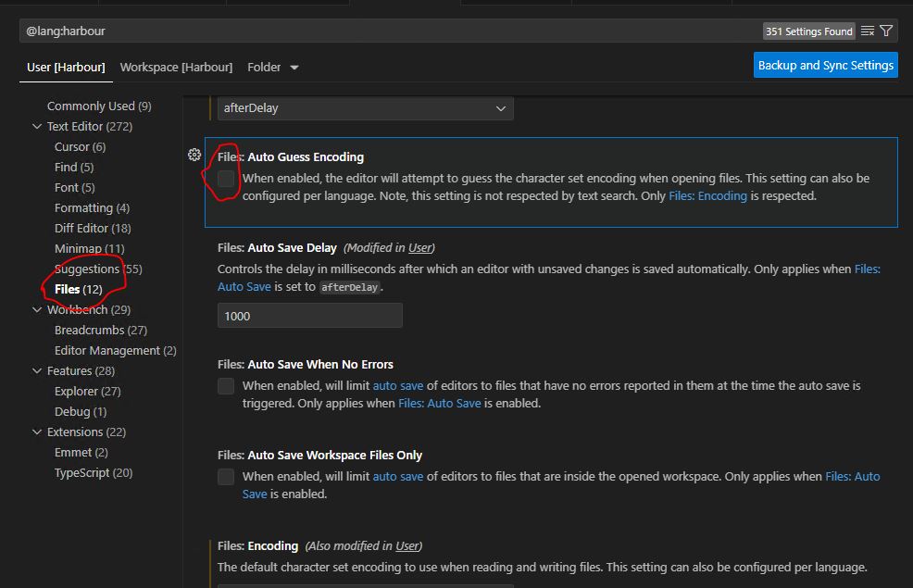Open the Folder scope dropdown

273,68
